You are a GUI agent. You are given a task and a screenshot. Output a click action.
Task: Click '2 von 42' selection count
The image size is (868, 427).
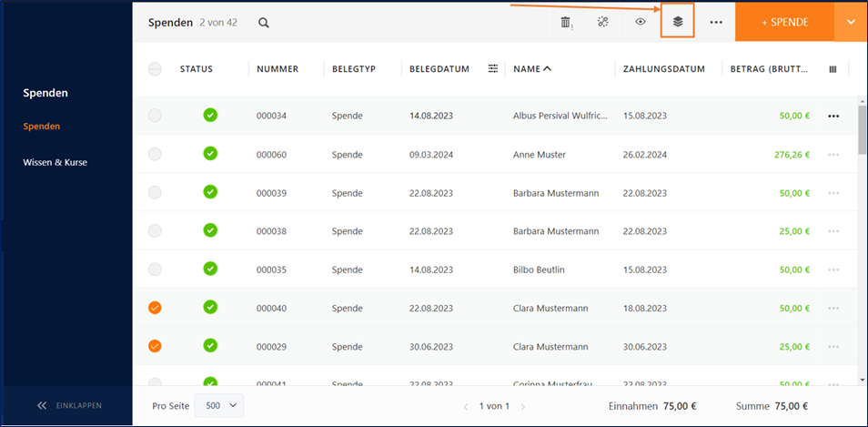[218, 23]
